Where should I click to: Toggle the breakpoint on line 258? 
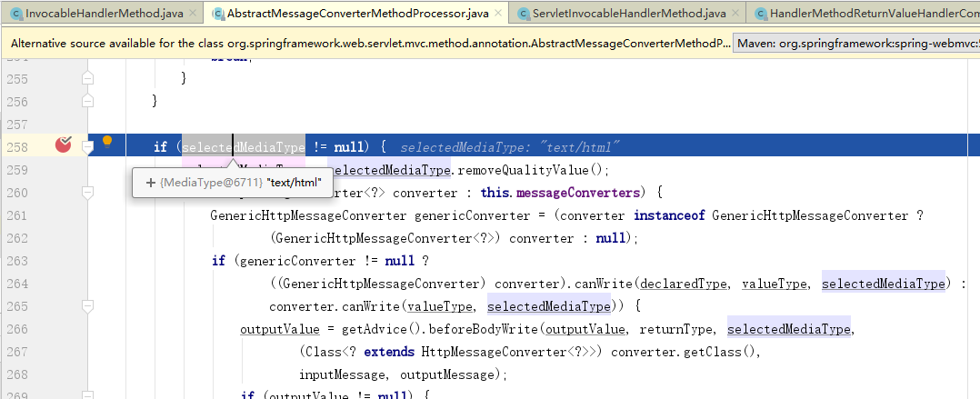64,144
